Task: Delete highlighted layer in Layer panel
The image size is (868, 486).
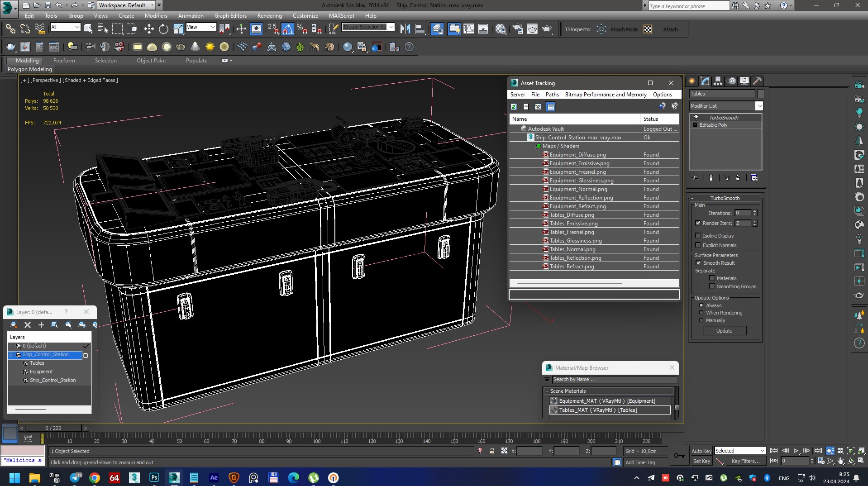Action: pyautogui.click(x=28, y=325)
